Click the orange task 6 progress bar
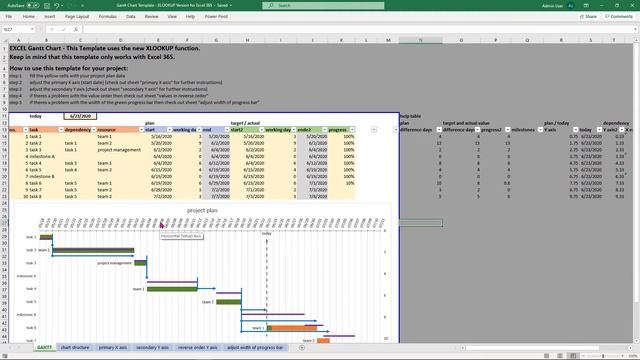 294,328
